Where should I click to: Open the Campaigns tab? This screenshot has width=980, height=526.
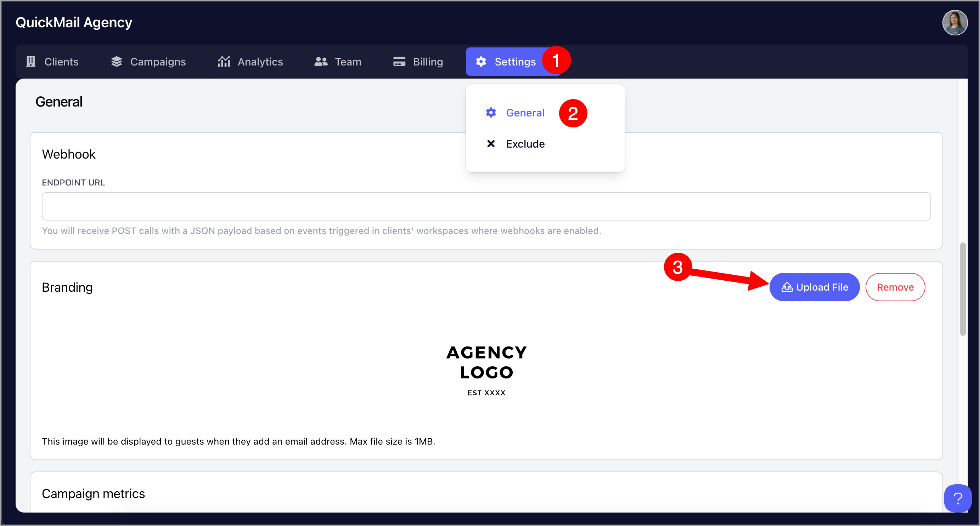[x=148, y=62]
